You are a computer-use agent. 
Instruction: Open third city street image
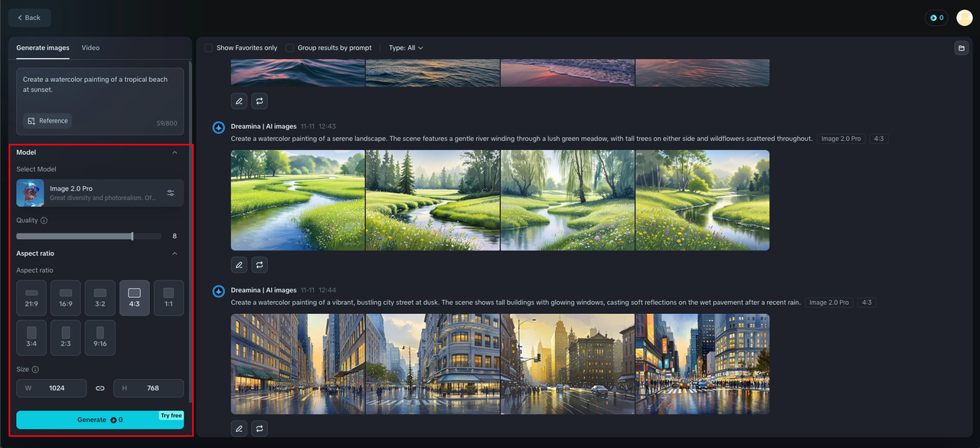tap(567, 364)
